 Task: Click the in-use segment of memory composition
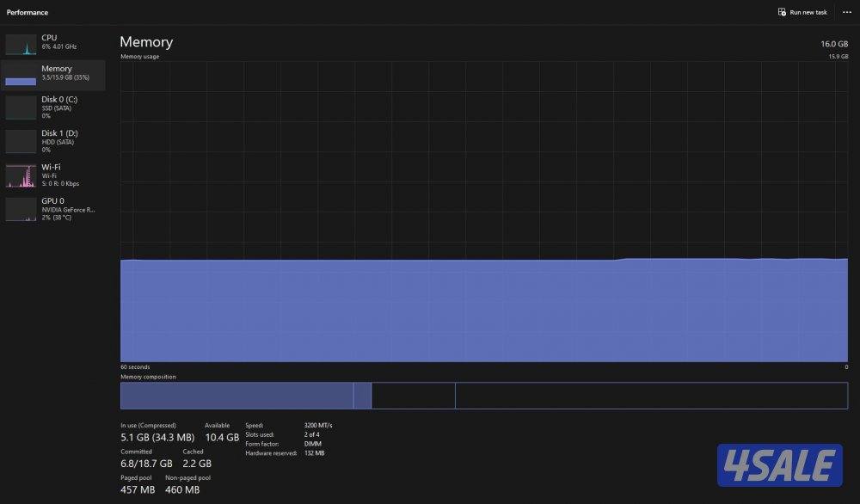236,396
